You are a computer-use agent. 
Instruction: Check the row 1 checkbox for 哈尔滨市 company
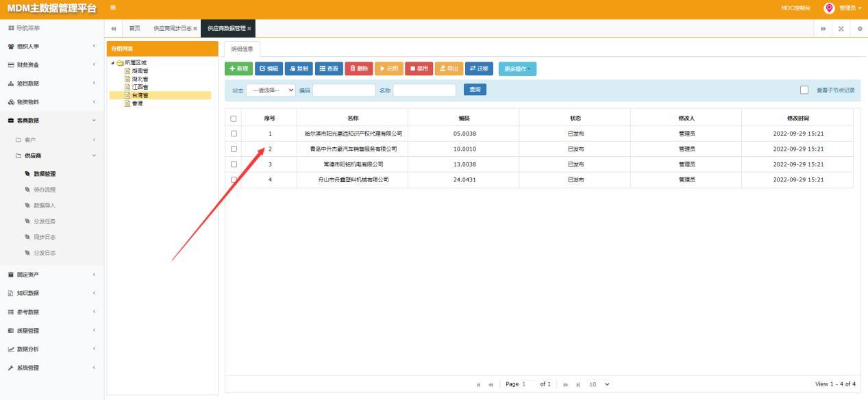(234, 134)
